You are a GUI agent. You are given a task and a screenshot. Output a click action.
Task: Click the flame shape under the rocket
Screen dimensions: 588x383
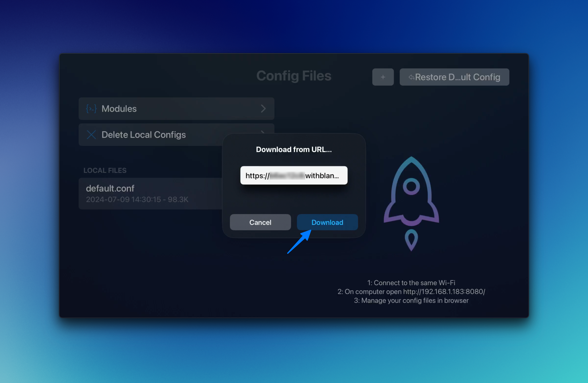pyautogui.click(x=411, y=239)
